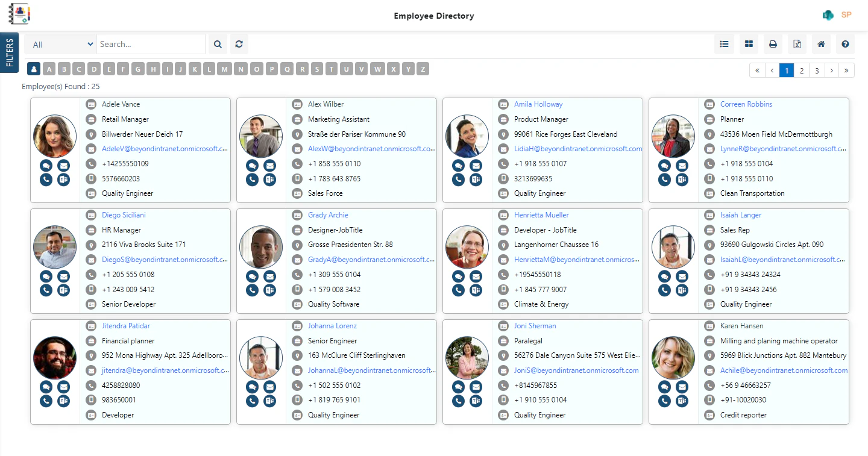The image size is (868, 456).
Task: Click inside the Search text field
Action: [151, 43]
